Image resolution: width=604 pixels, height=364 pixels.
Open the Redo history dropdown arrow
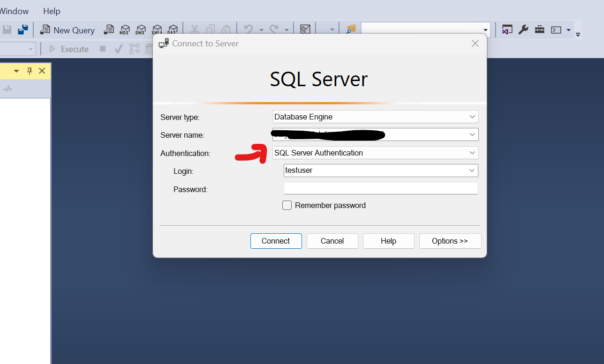(287, 30)
